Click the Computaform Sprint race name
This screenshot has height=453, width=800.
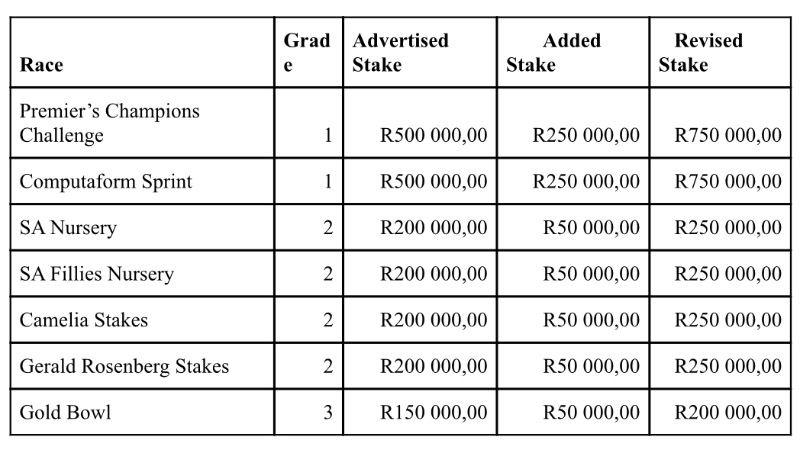(x=106, y=182)
